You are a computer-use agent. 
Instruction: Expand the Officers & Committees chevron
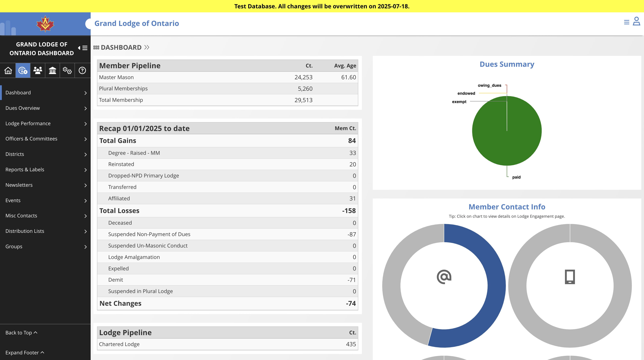click(86, 139)
